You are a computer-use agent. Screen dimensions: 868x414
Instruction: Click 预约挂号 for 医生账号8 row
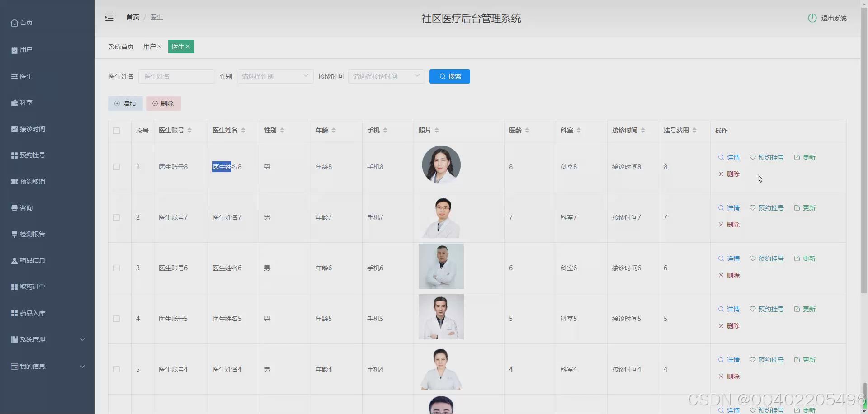767,157
